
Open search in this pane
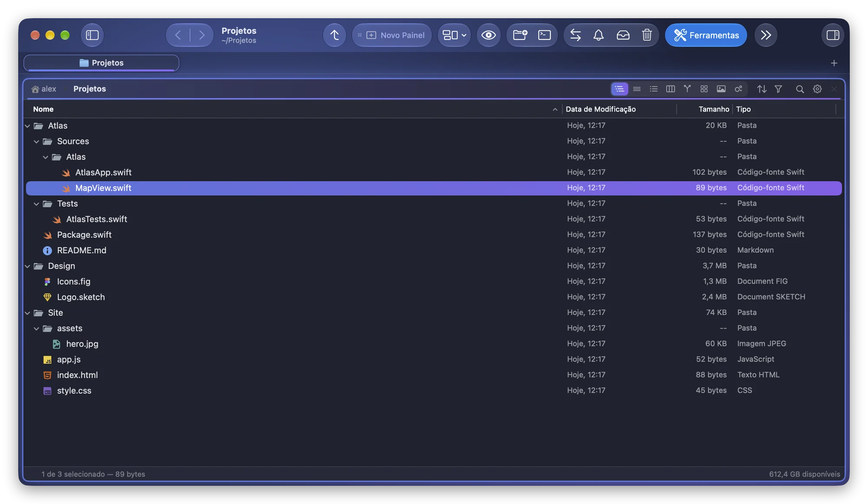pyautogui.click(x=800, y=89)
